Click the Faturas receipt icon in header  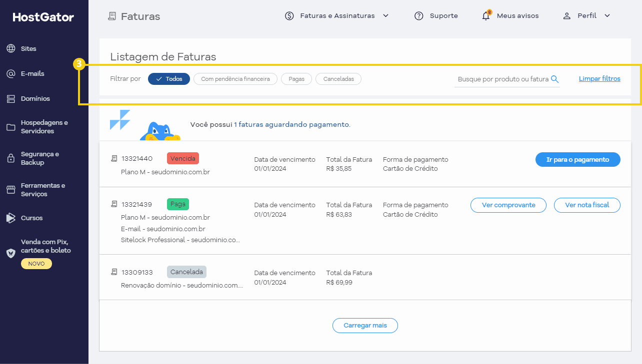point(112,16)
